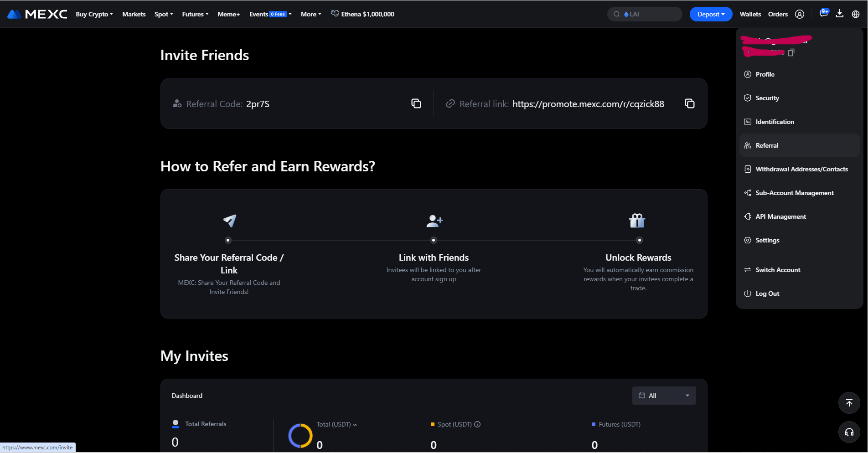Open the notifications bell
Screen dimensions: 868x453
pyautogui.click(x=823, y=14)
